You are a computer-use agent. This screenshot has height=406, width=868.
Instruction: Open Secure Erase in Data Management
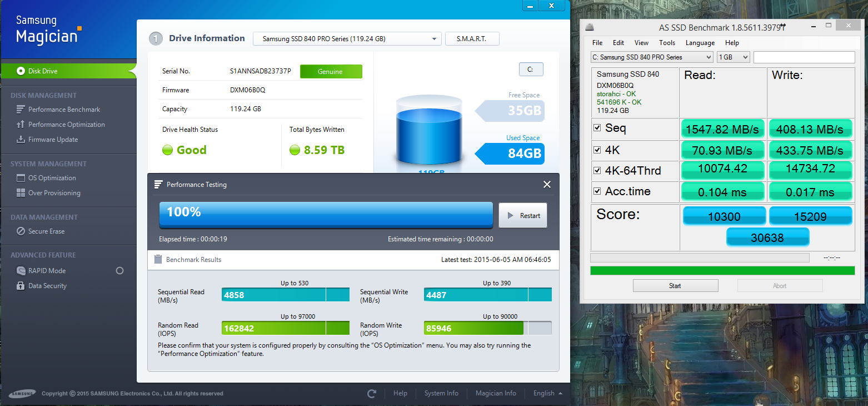46,231
